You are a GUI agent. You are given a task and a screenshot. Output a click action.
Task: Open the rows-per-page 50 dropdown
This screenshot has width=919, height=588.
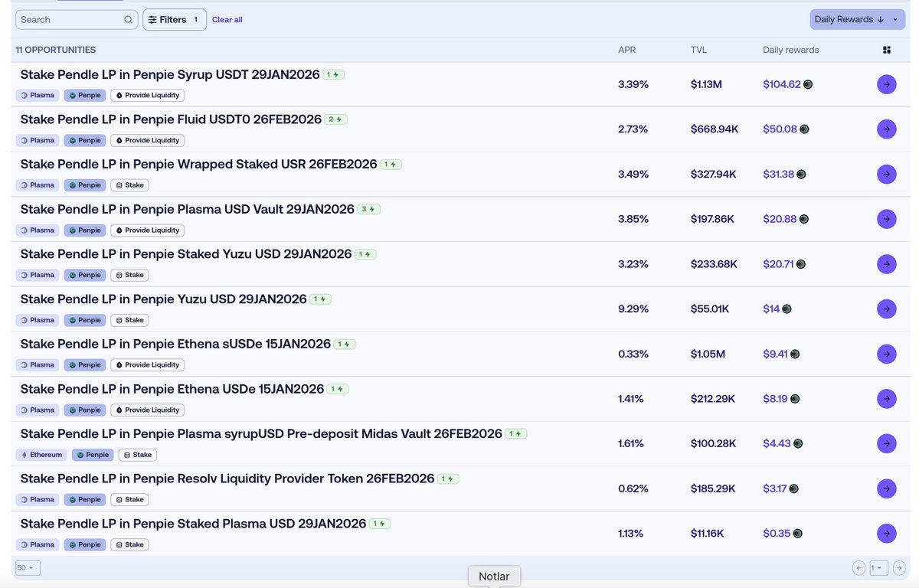click(28, 568)
